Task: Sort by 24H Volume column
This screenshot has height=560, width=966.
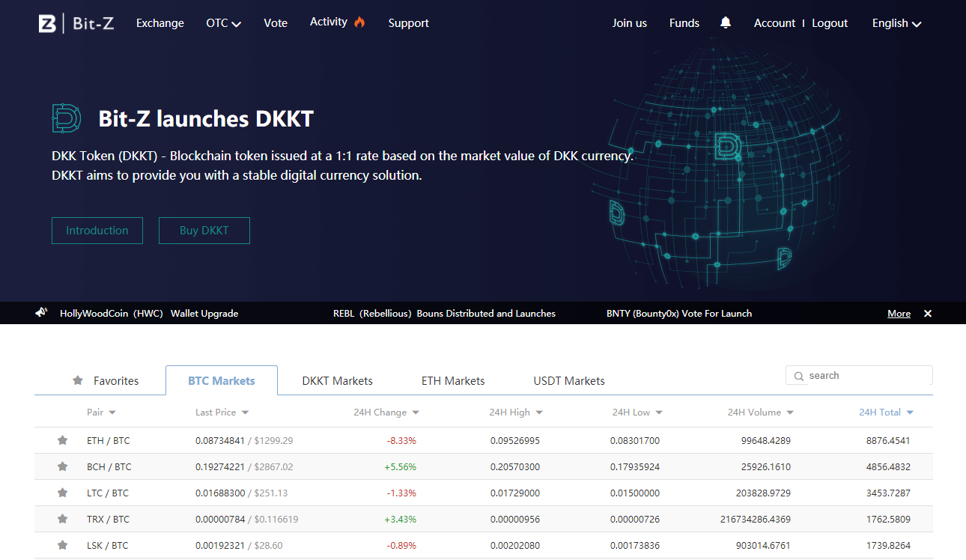Action: point(760,413)
